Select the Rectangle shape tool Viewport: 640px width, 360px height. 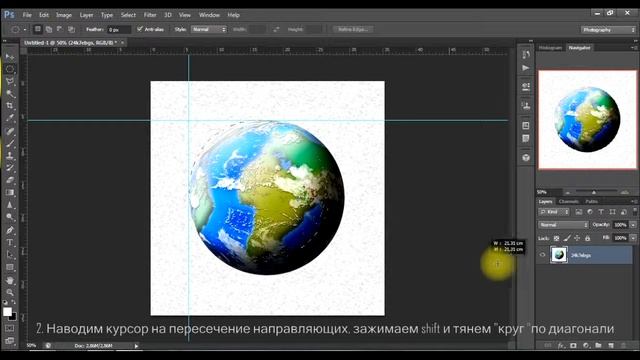[10, 267]
